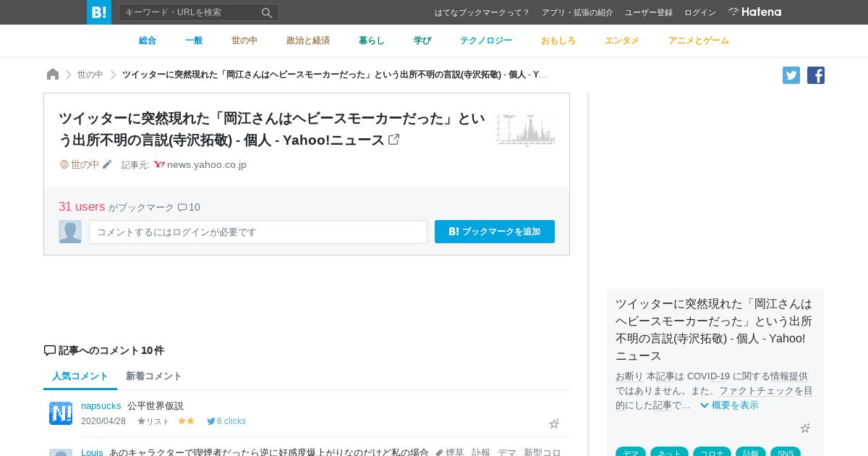
Task: Select the 一般 category tab
Action: [194, 41]
